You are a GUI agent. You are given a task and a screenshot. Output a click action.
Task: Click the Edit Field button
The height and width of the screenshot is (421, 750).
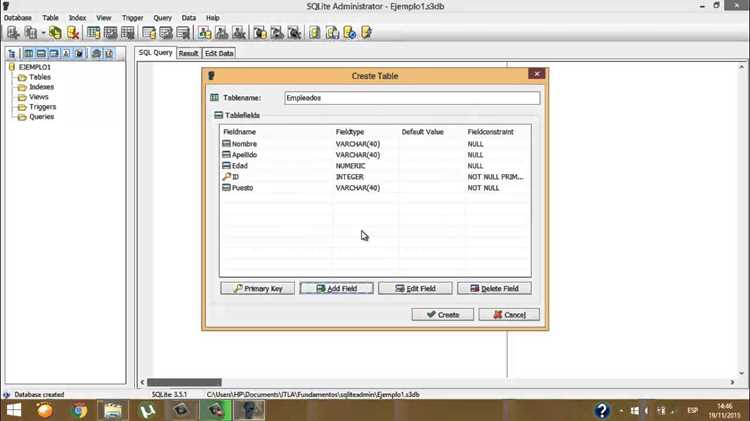415,288
